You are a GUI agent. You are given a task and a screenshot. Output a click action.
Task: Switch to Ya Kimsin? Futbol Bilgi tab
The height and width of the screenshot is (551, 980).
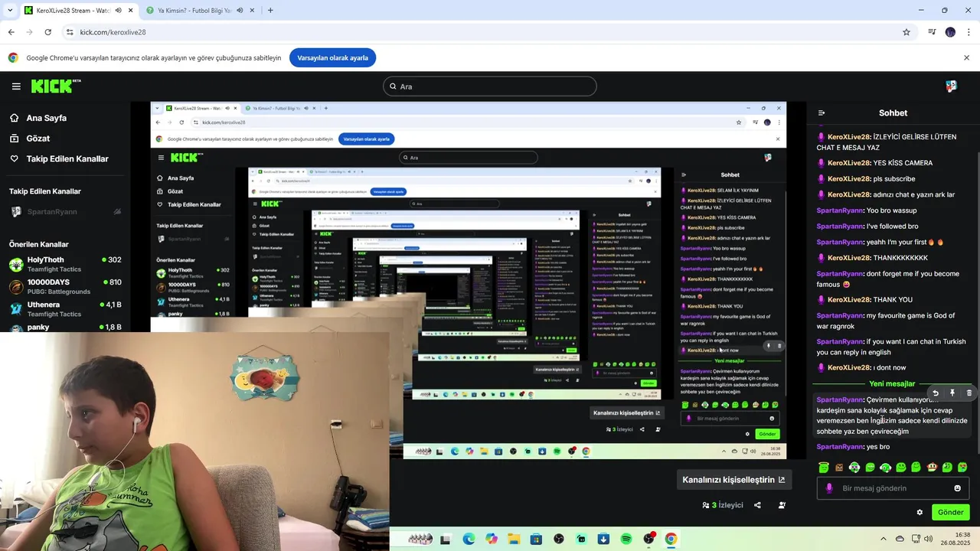pos(201,11)
